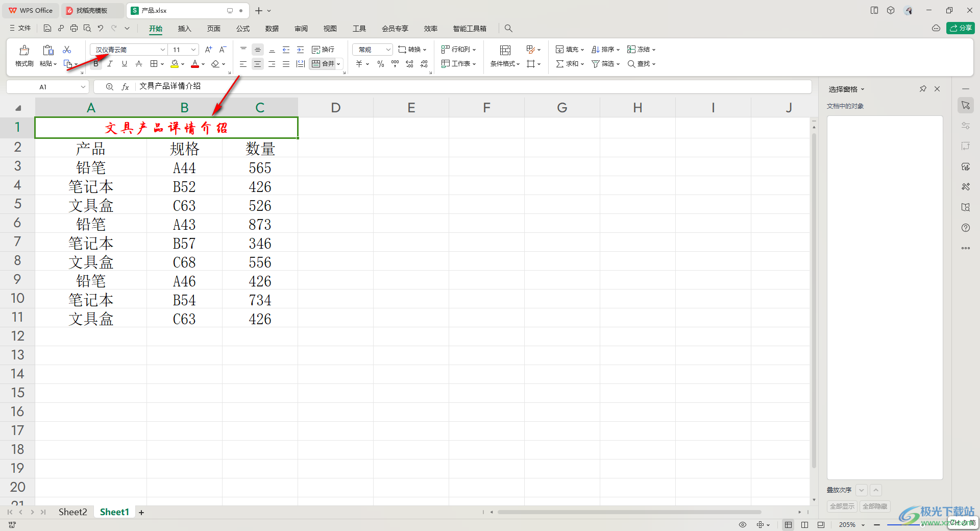Click the decrease indent icon
This screenshot has width=980, height=531.
[x=286, y=50]
